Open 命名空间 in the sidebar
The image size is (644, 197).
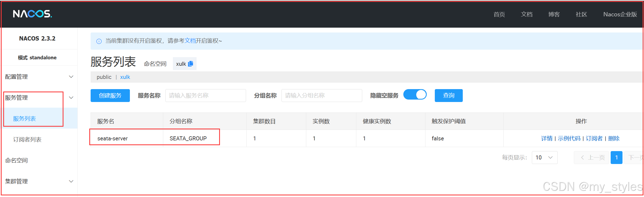point(16,160)
